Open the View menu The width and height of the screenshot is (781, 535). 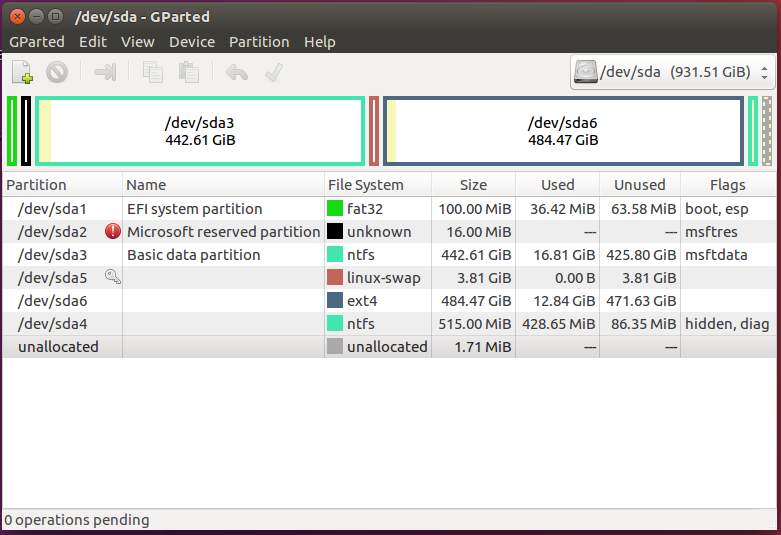137,42
